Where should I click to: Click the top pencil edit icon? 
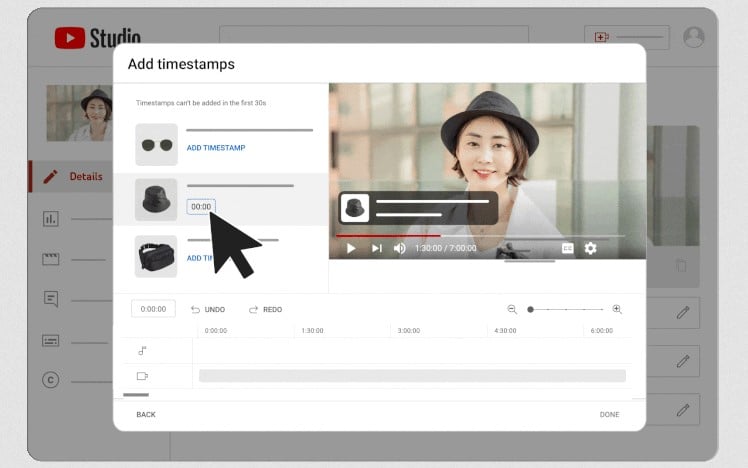click(x=683, y=313)
